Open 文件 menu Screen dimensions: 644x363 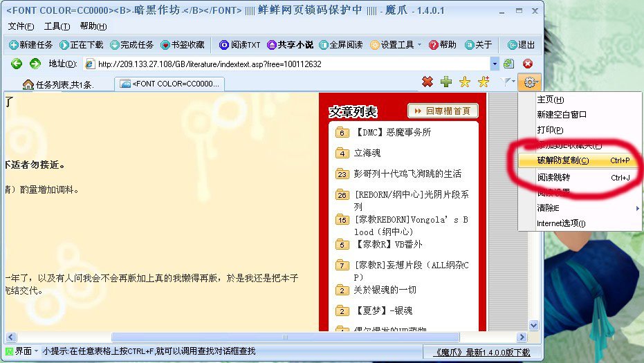tap(21, 26)
